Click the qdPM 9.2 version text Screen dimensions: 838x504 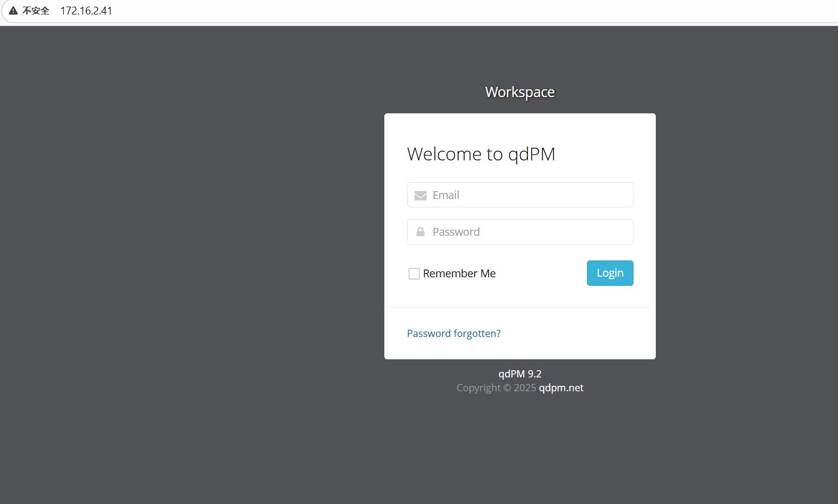(x=520, y=374)
